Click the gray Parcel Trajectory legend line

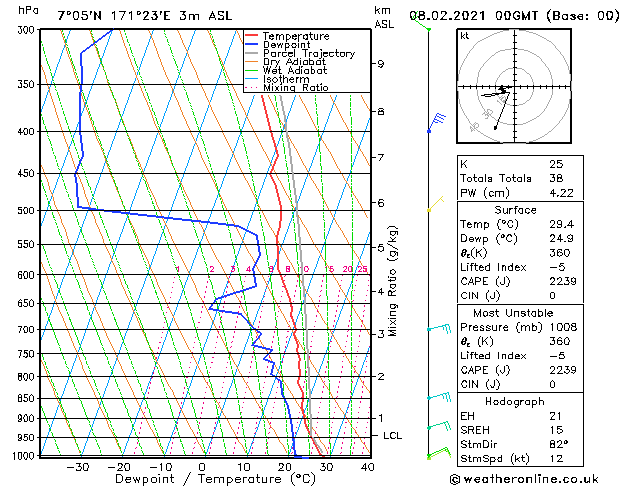click(x=252, y=53)
